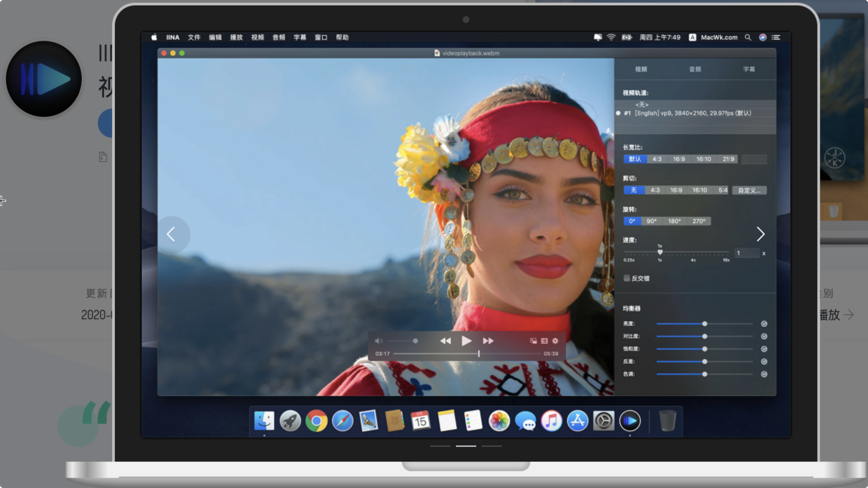Open the 播放 menu in the menu bar
This screenshot has height=488, width=868.
tap(236, 37)
